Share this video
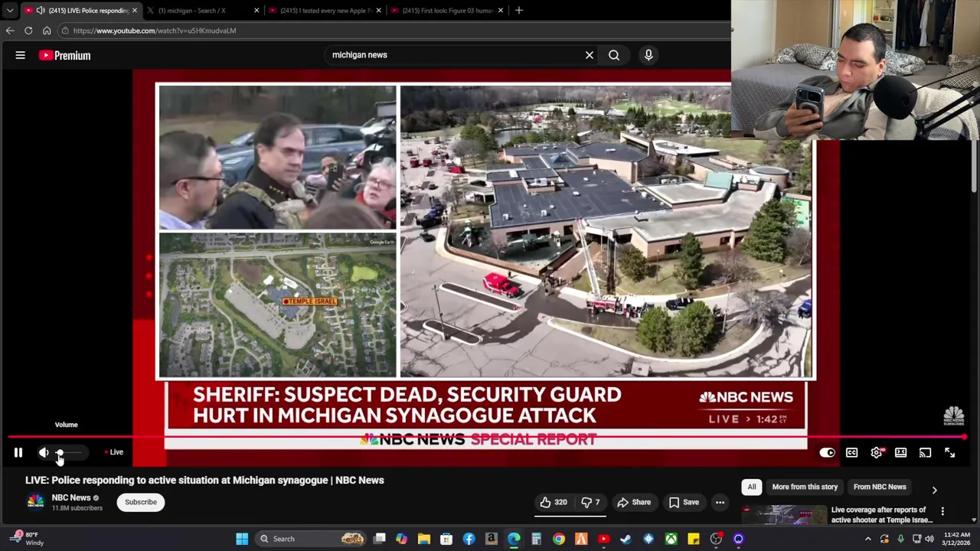Image resolution: width=980 pixels, height=551 pixels. 634,502
